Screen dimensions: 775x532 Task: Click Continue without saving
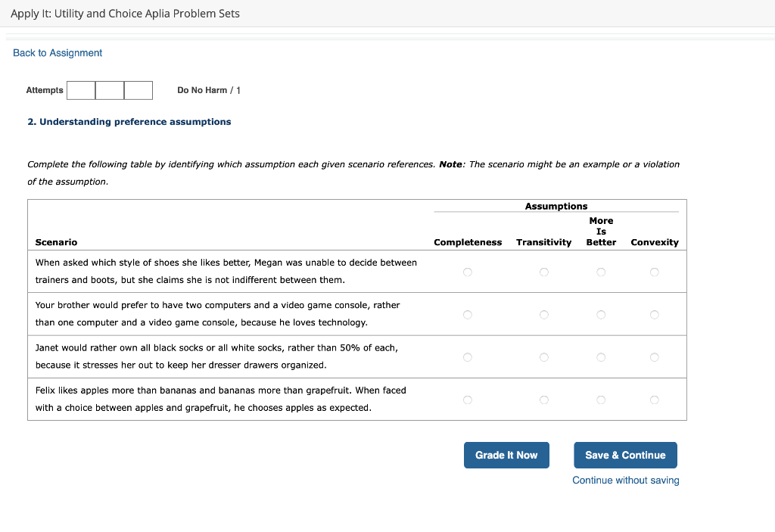click(x=625, y=480)
